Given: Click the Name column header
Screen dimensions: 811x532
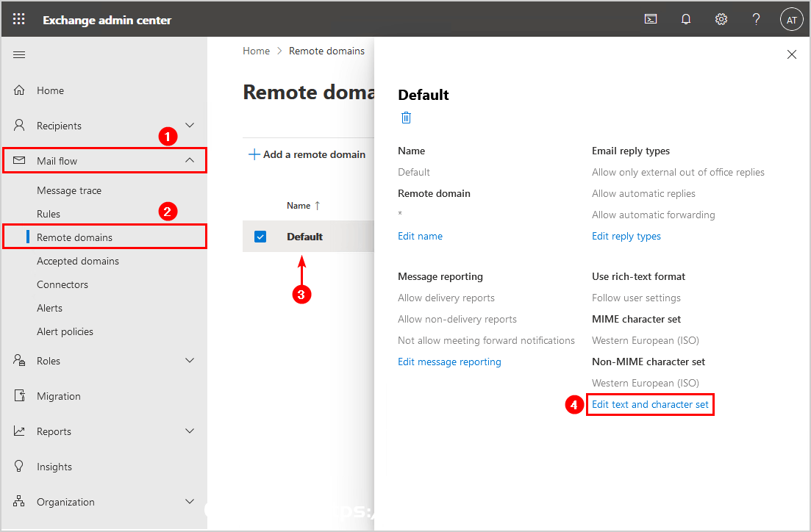Looking at the screenshot, I should (299, 206).
